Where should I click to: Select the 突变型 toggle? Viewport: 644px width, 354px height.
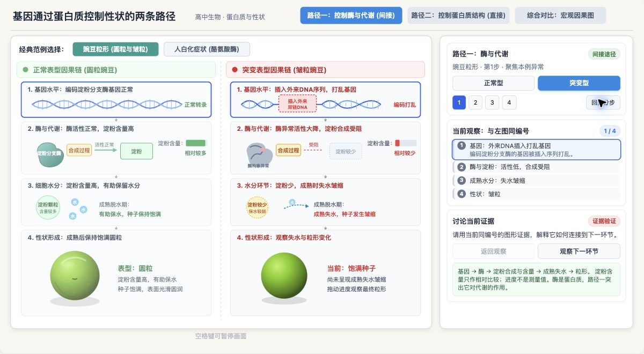tap(579, 83)
